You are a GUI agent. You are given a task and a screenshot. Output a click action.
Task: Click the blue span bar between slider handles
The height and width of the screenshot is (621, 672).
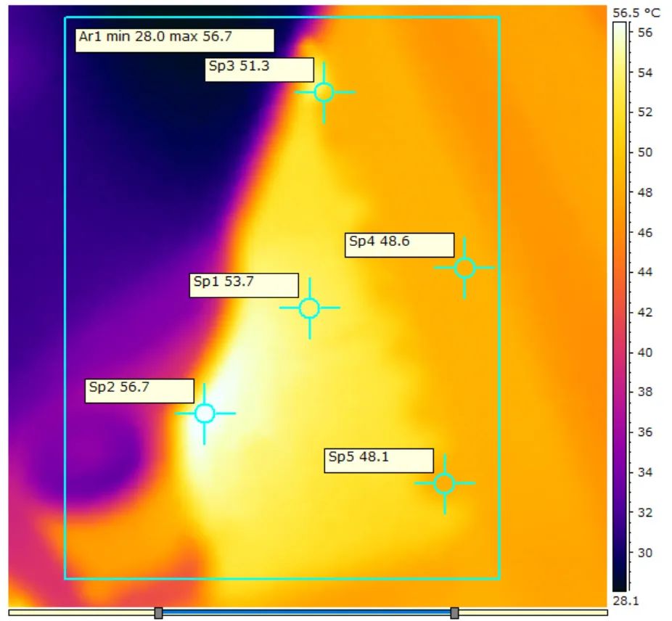tap(306, 612)
